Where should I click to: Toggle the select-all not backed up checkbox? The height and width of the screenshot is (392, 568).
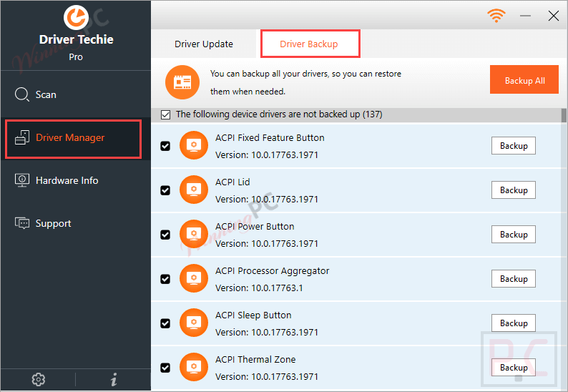tap(165, 115)
